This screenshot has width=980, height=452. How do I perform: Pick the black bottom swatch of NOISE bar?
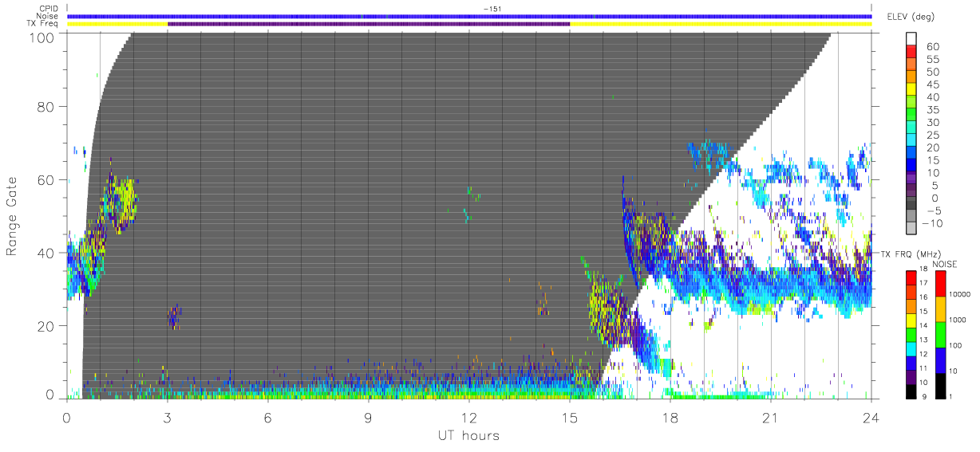point(941,387)
